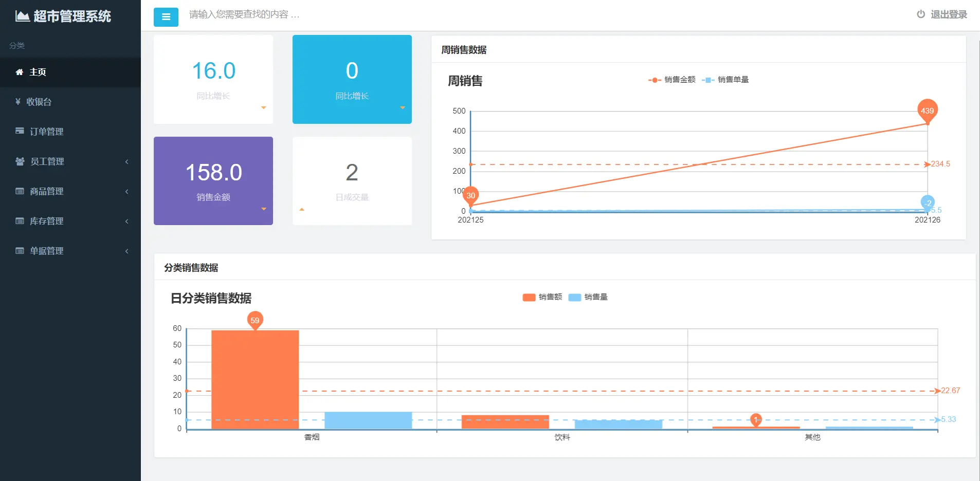Viewport: 980px width, 481px height.
Task: Click the 其他 category axis label
Action: 812,437
